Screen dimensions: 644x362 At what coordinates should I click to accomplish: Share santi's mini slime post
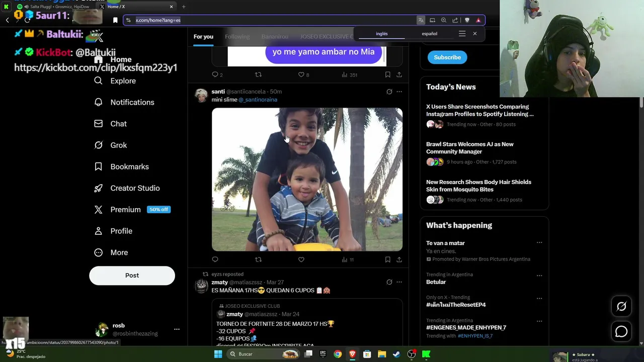[399, 259]
